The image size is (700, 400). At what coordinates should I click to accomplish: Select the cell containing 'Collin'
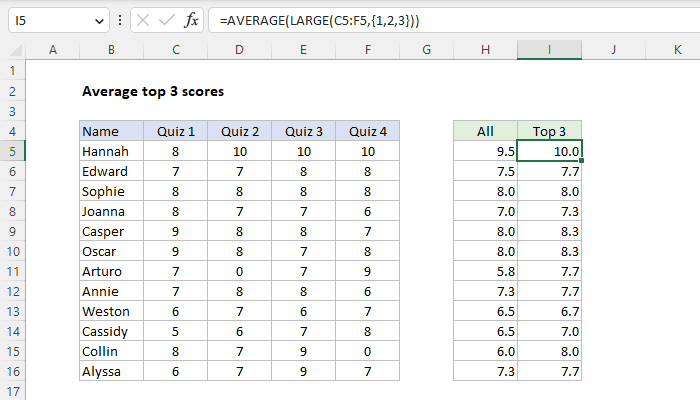point(112,351)
